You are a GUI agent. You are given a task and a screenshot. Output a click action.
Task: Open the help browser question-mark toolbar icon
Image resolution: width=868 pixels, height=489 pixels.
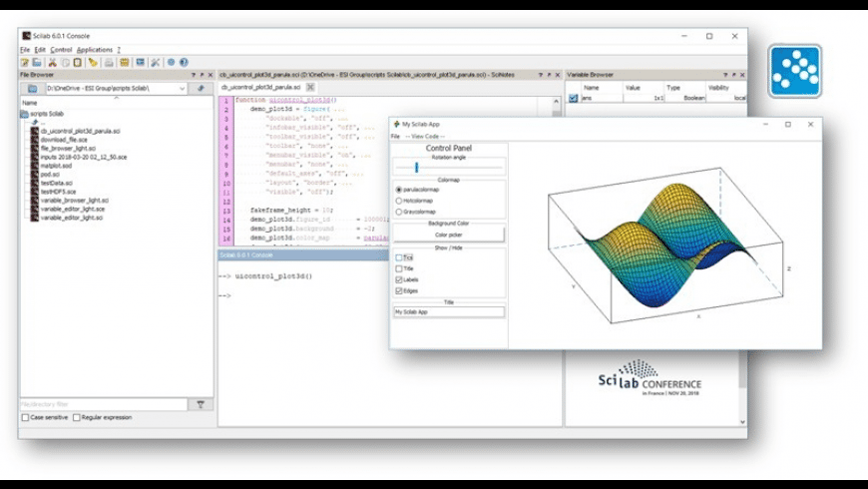pos(184,63)
